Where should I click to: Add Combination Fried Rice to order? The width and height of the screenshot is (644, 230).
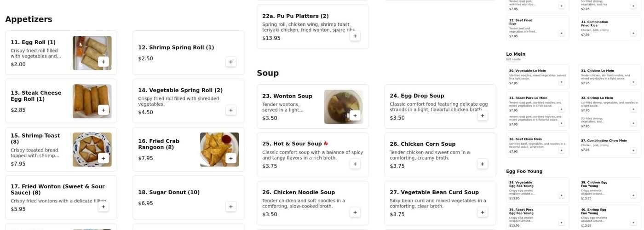tap(633, 33)
